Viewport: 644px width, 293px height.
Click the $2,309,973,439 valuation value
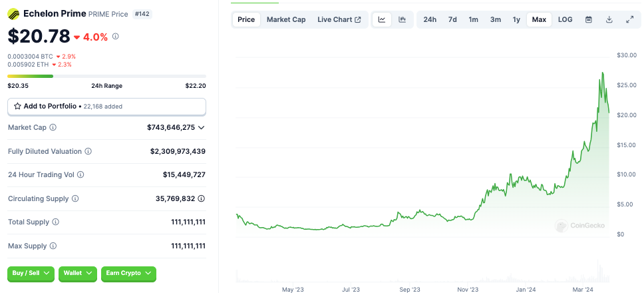point(178,151)
